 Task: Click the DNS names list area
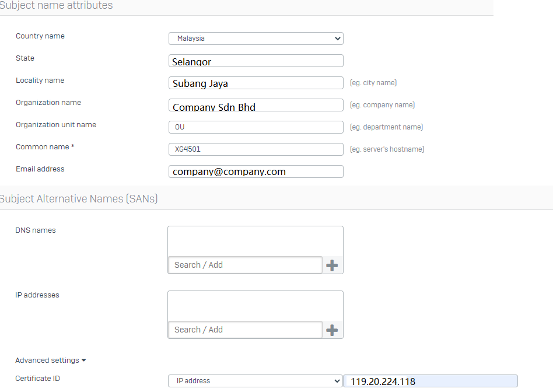tap(256, 242)
